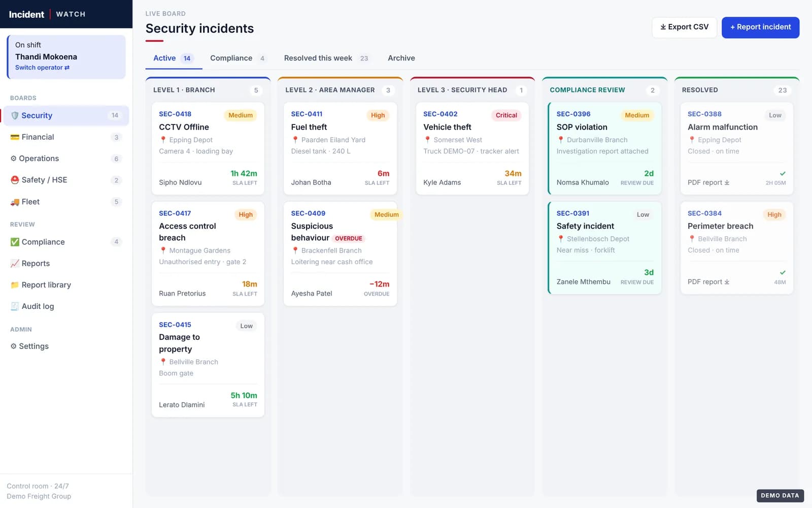Image resolution: width=812 pixels, height=508 pixels.
Task: Click the location pin beside Somerset West
Action: coord(427,140)
